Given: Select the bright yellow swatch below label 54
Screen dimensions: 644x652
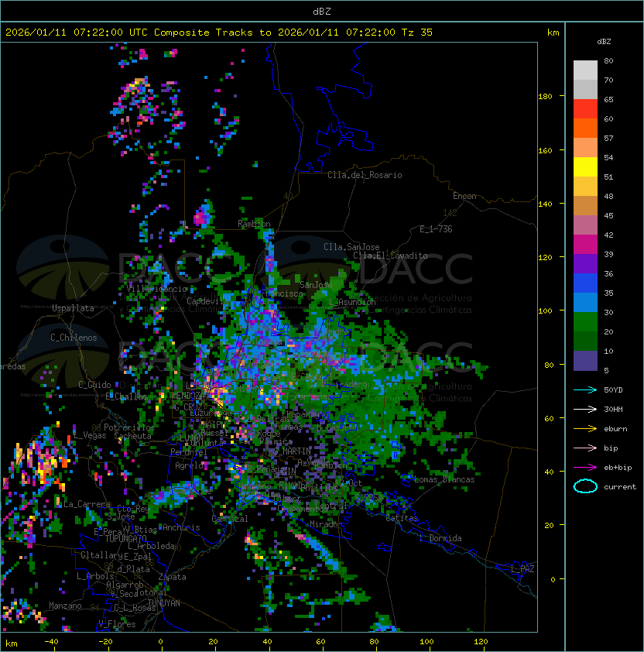Looking at the screenshot, I should coord(585,166).
